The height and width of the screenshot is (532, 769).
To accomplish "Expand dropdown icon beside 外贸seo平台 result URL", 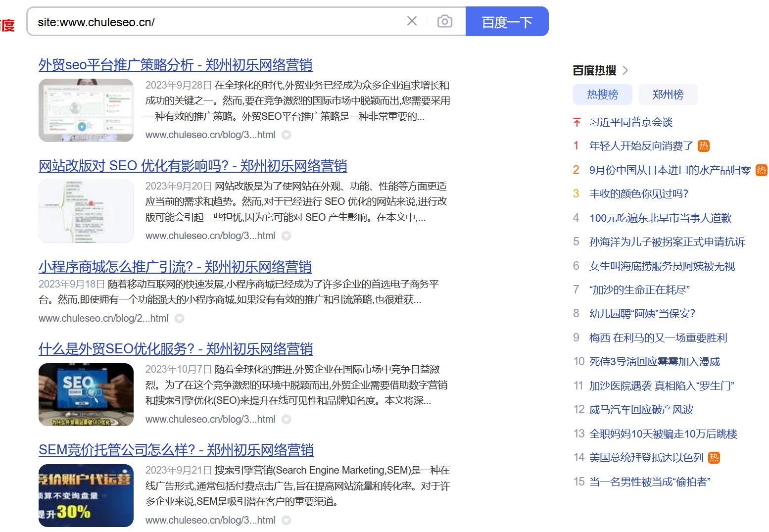I will 286,135.
